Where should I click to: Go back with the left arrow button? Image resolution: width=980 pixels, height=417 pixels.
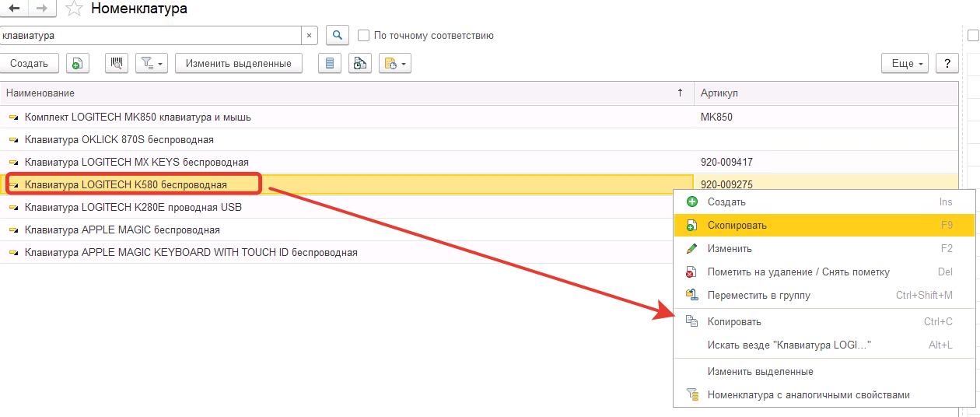[x=14, y=9]
